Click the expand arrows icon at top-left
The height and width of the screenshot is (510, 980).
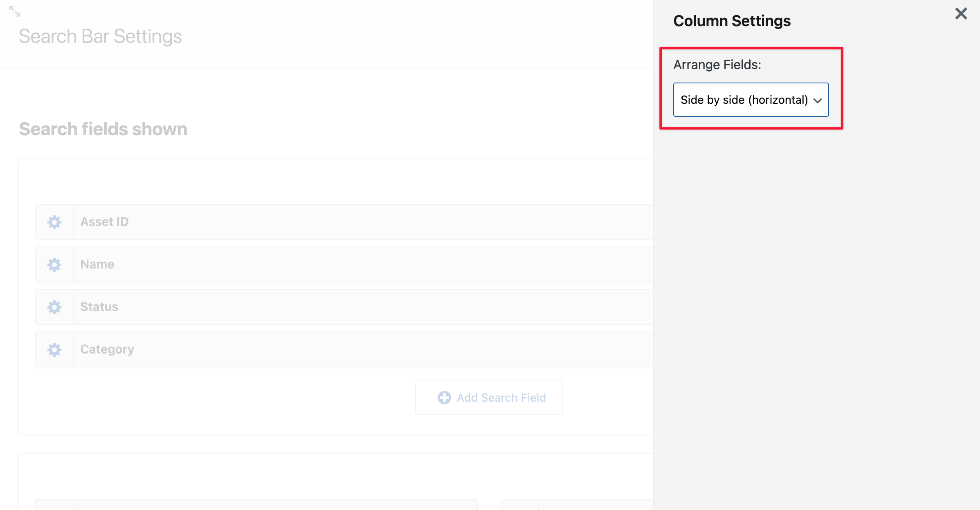pos(15,11)
